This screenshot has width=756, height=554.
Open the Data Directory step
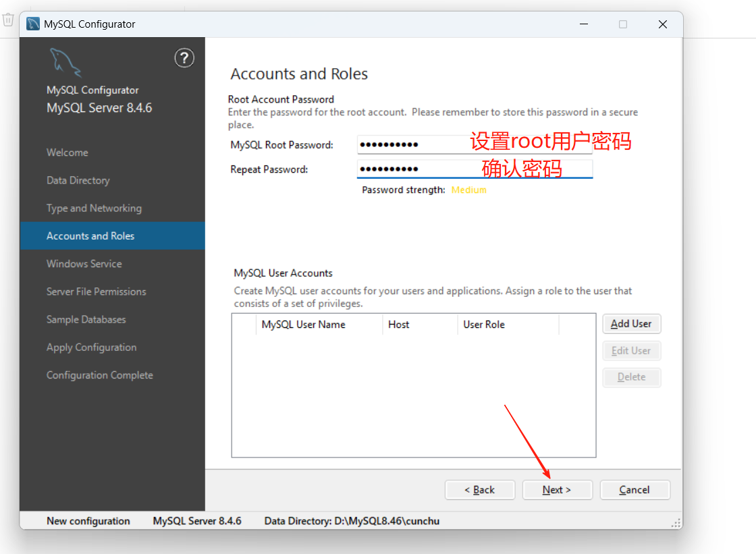coord(78,180)
